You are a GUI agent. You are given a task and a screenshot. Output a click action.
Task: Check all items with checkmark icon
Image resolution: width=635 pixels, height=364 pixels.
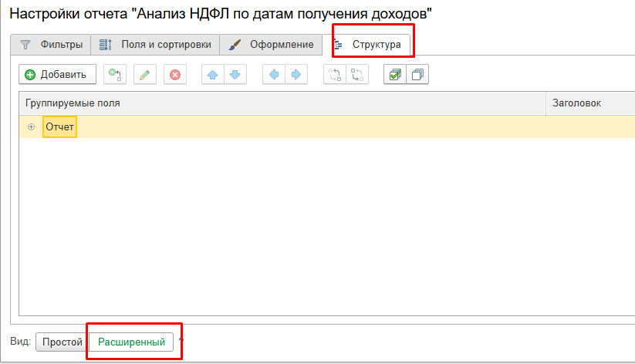coord(395,75)
